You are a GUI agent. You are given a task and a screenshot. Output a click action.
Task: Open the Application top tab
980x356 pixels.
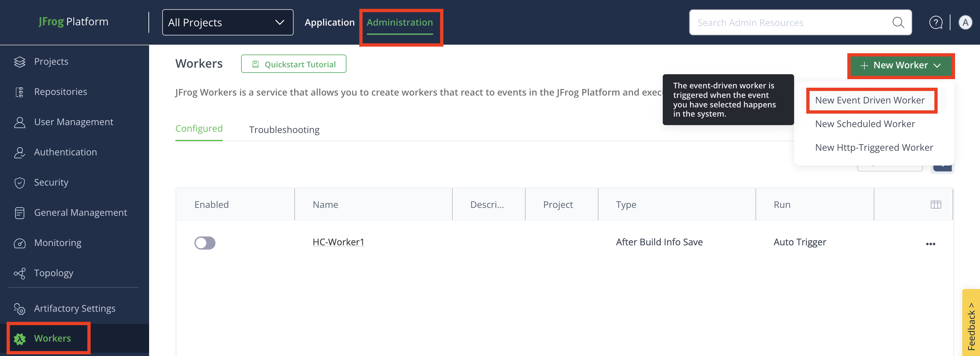point(329,23)
